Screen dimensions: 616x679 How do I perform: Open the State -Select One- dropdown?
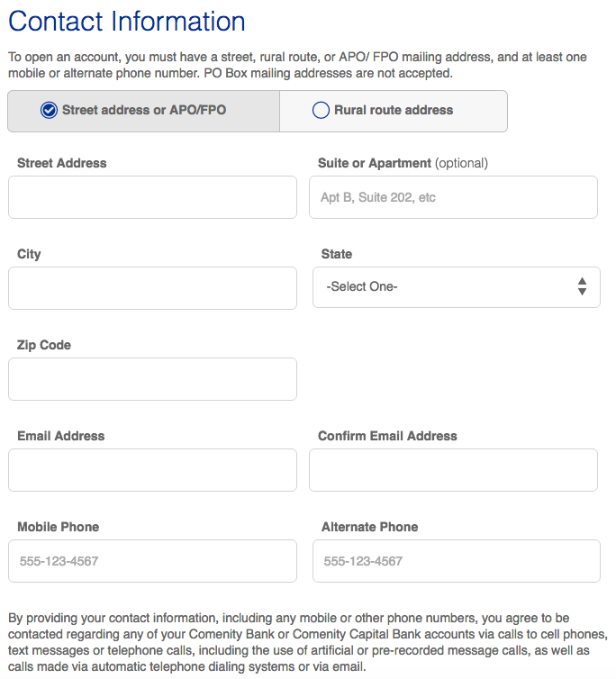pyautogui.click(x=457, y=287)
